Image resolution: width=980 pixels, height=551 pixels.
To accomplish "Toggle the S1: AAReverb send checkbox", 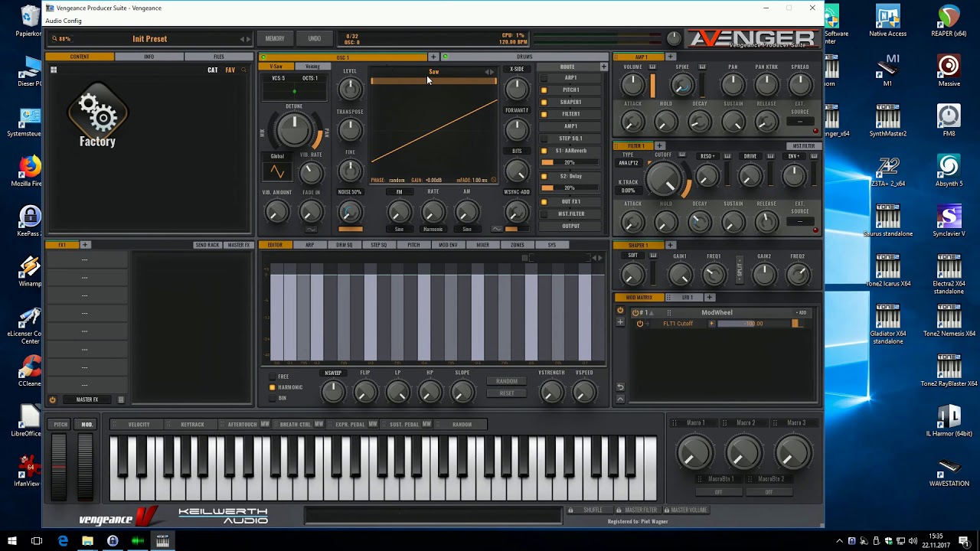I will click(544, 151).
